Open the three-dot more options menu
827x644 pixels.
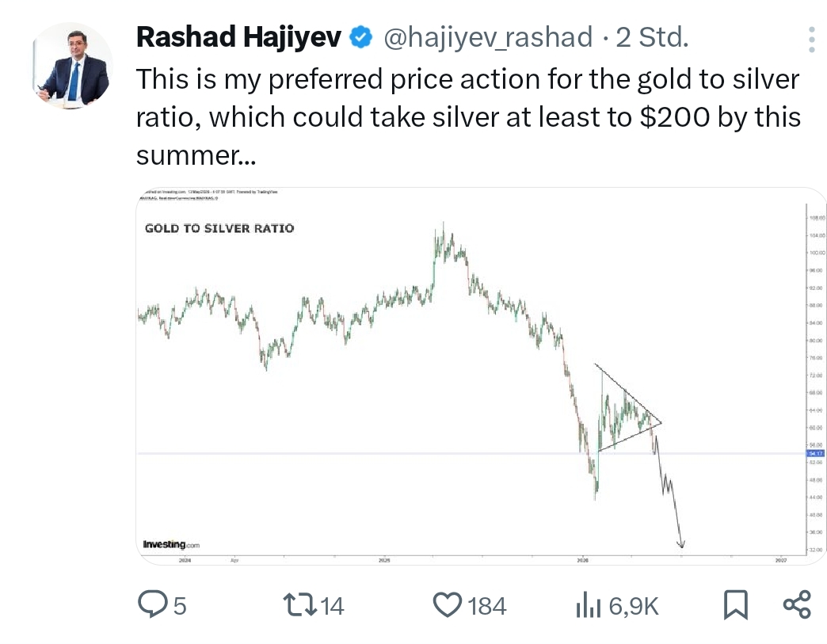point(812,40)
